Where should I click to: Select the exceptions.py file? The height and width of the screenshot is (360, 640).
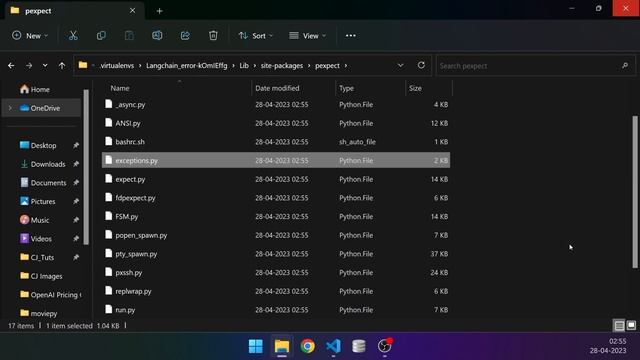(x=276, y=160)
